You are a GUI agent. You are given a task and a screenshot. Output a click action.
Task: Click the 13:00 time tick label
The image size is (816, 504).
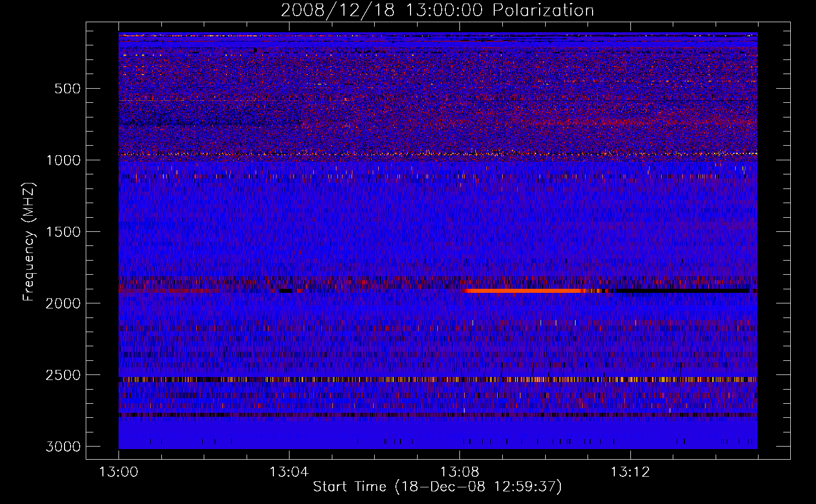click(119, 472)
